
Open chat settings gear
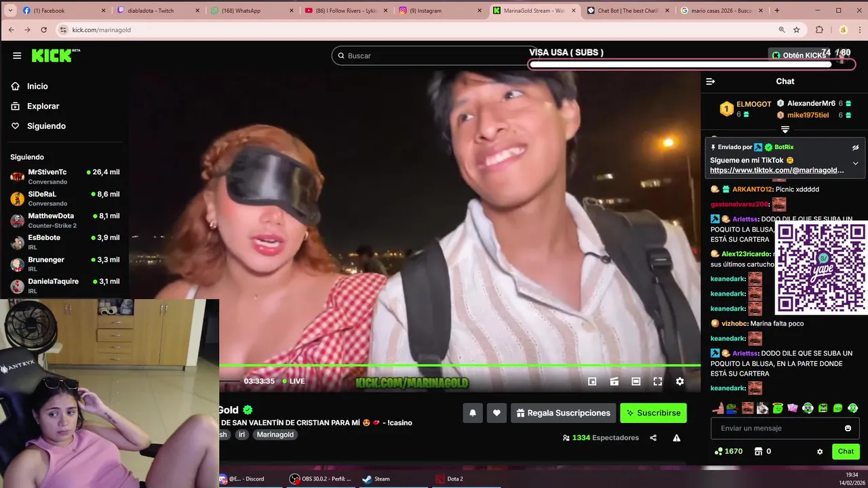point(820,451)
